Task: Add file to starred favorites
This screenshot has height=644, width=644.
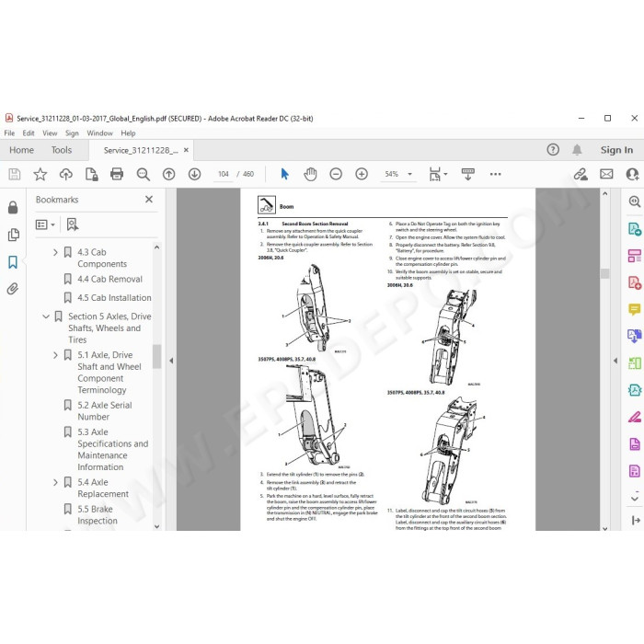Action: coord(40,174)
